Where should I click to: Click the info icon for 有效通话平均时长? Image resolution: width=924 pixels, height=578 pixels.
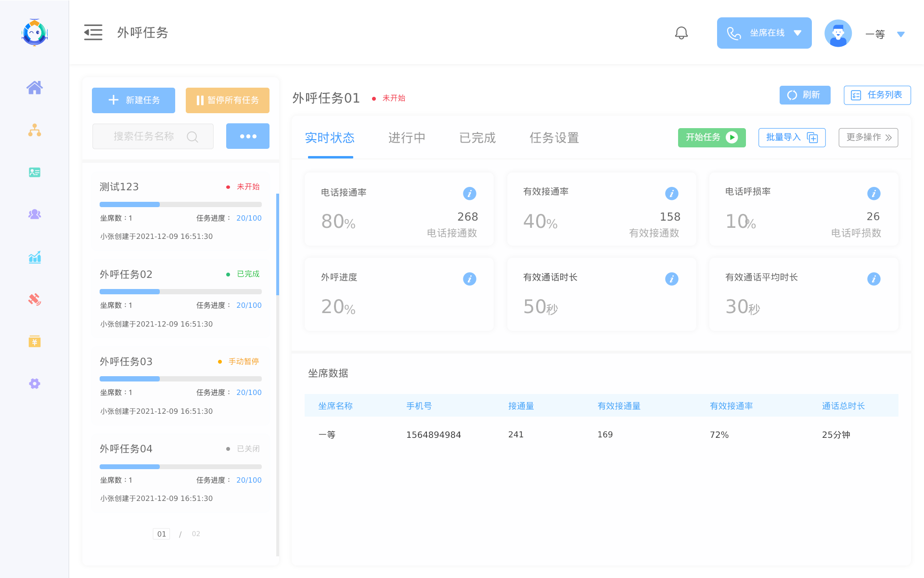(x=874, y=279)
